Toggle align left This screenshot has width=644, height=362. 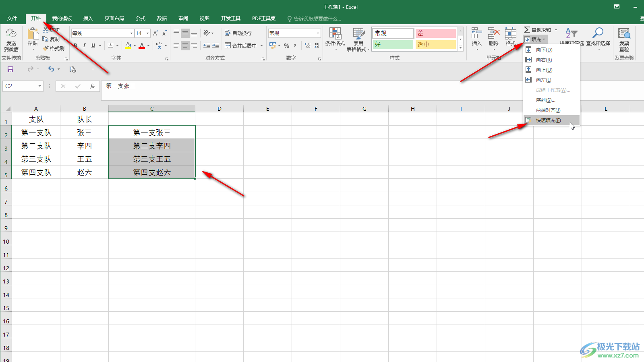pyautogui.click(x=176, y=46)
